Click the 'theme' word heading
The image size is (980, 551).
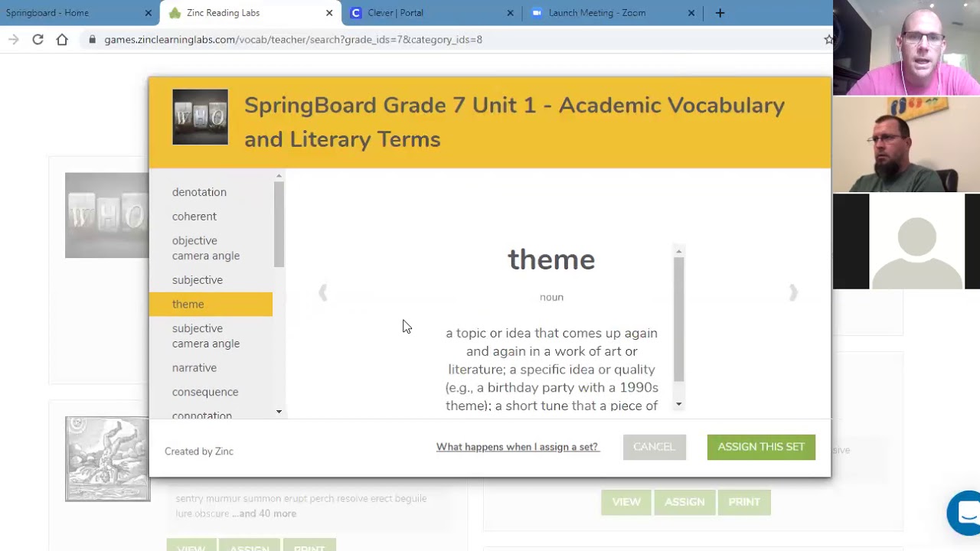[551, 259]
